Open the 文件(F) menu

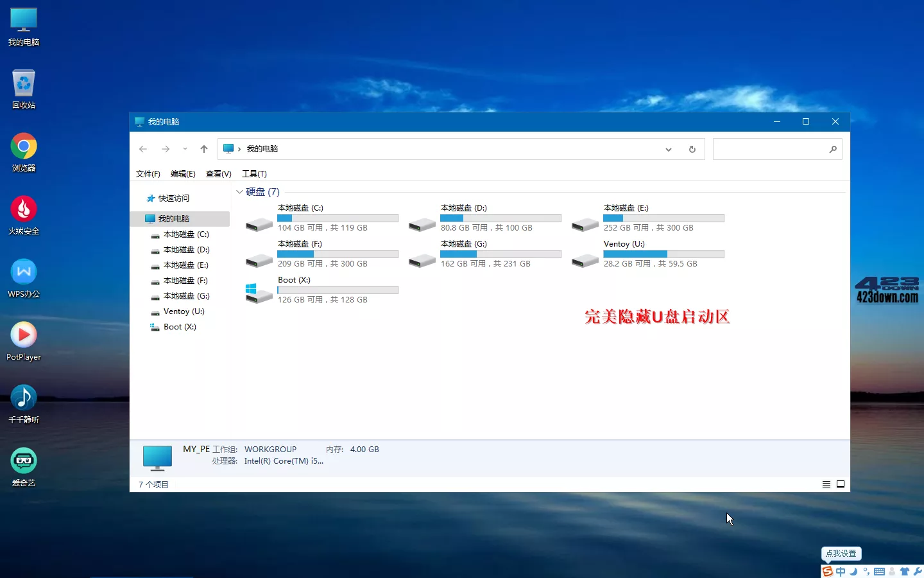148,174
